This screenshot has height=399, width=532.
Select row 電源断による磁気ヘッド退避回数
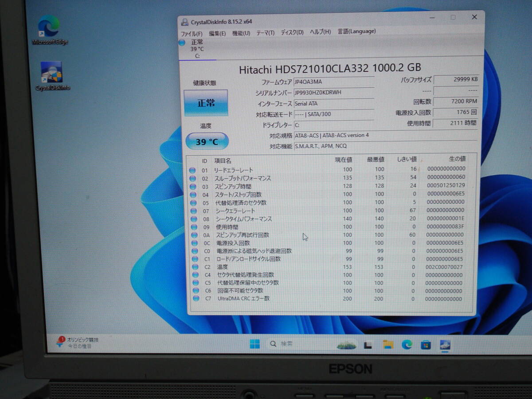(x=331, y=251)
